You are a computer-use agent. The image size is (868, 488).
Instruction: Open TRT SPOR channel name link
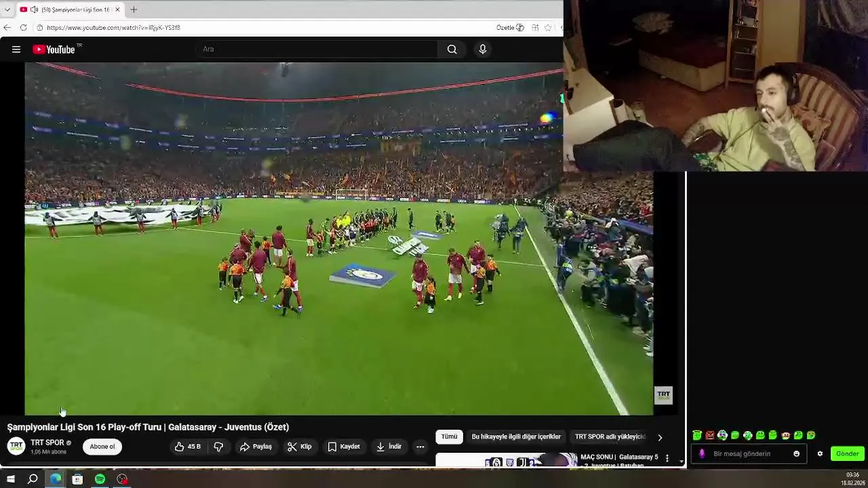pos(47,443)
